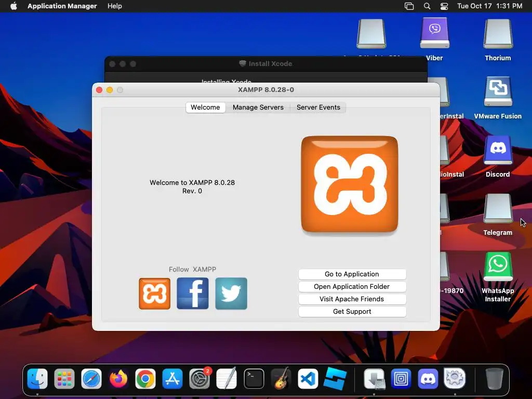This screenshot has width=532, height=399.
Task: Open Control Center in menu bar
Action: [x=444, y=6]
